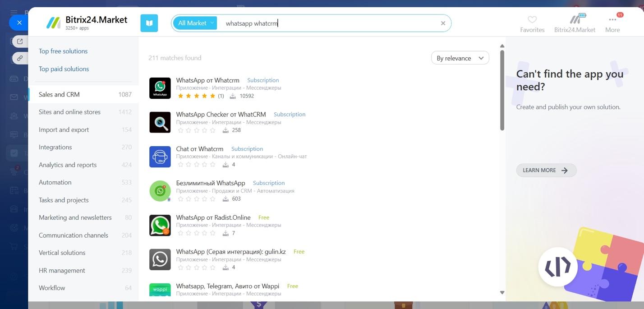The image size is (644, 309).
Task: Click WhatsApp Checker от WhatCRM icon
Action: [x=160, y=122]
